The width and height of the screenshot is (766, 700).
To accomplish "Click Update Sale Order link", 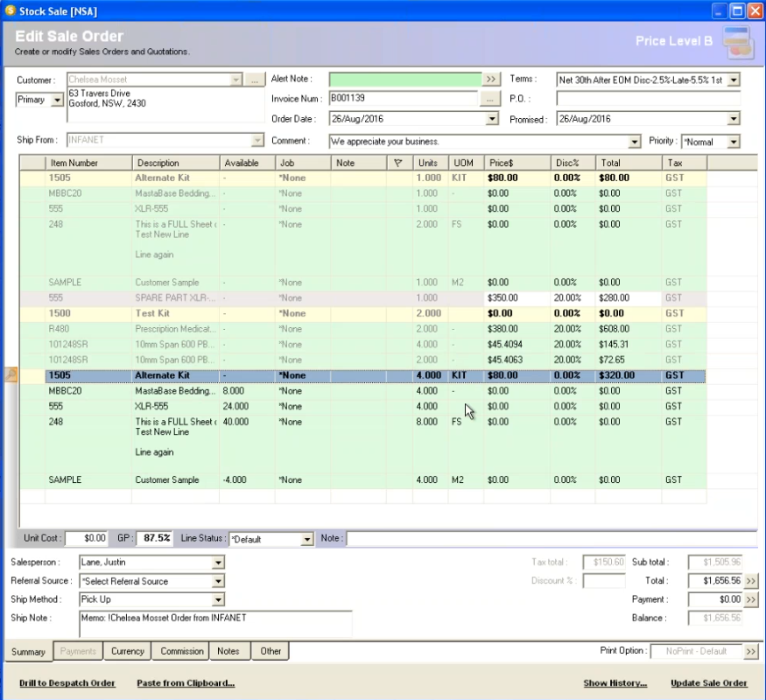I will (709, 682).
